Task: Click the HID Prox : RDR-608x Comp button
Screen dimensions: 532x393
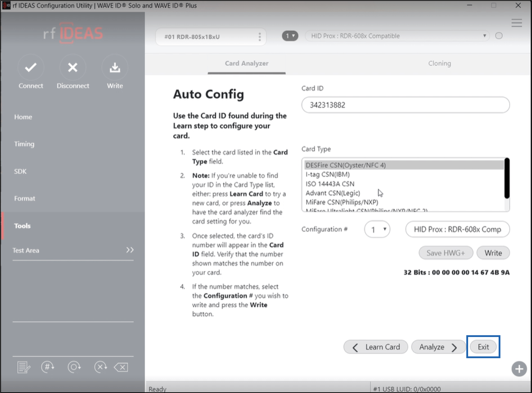Action: click(x=457, y=229)
